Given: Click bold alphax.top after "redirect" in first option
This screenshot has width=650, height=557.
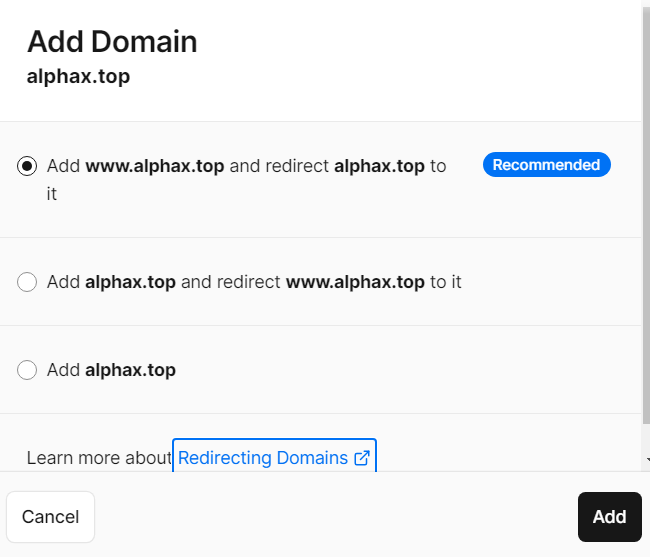Looking at the screenshot, I should pos(379,166).
